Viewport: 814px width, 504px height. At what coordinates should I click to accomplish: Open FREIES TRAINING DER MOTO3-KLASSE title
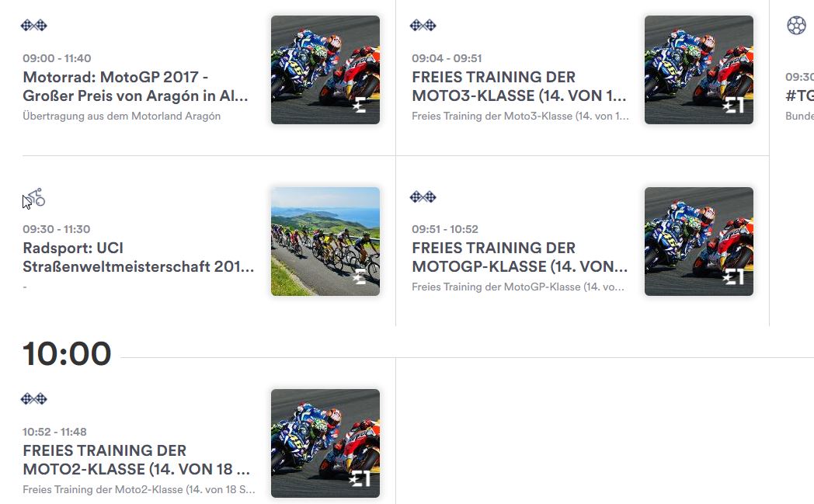pos(519,86)
